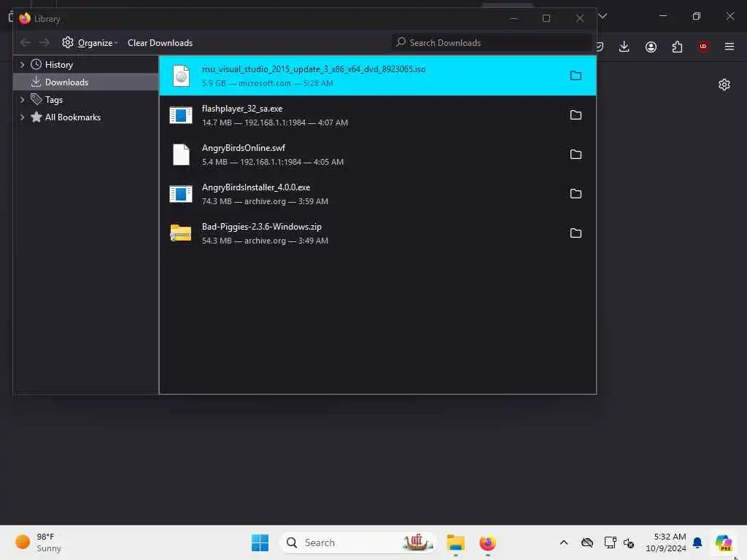Click the iso file icon of visual studio download
The height and width of the screenshot is (560, 747).
(181, 76)
